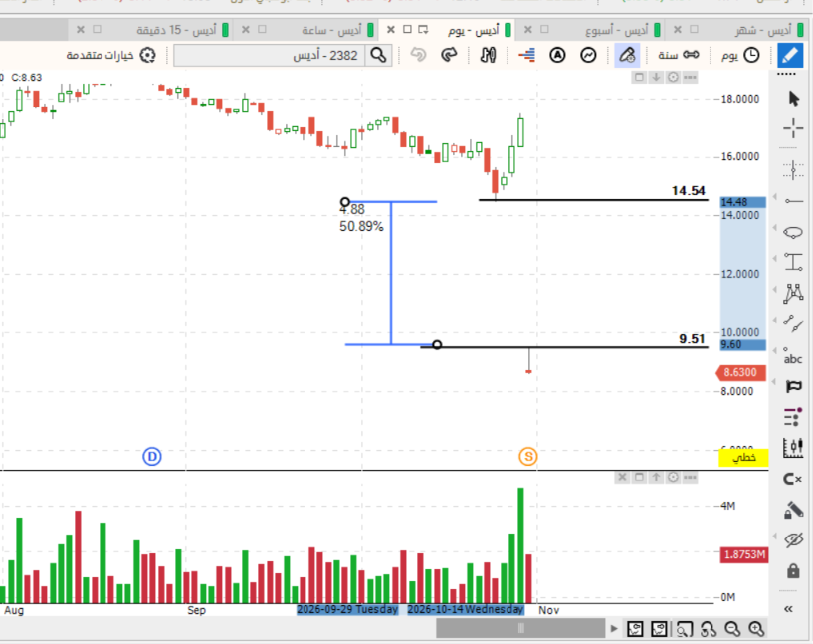Click the rightmost chart snapshot icon
This screenshot has width=813, height=644.
(x=659, y=629)
